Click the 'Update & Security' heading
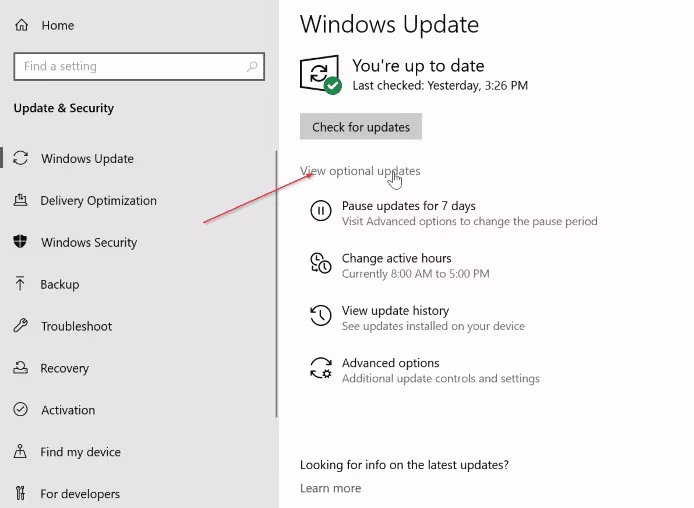 tap(64, 108)
